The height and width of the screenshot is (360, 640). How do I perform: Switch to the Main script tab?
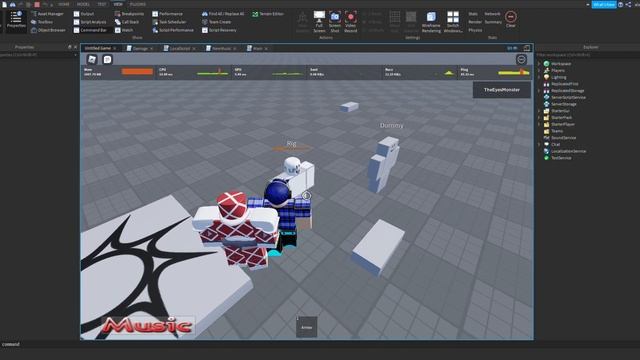point(258,49)
